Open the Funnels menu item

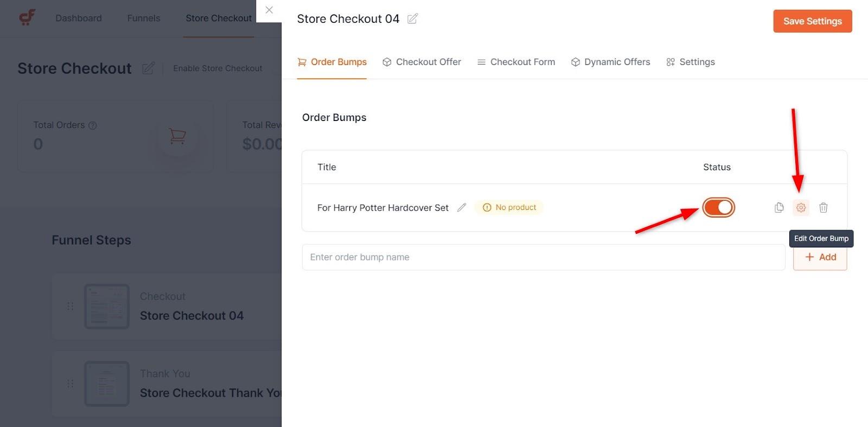[144, 18]
